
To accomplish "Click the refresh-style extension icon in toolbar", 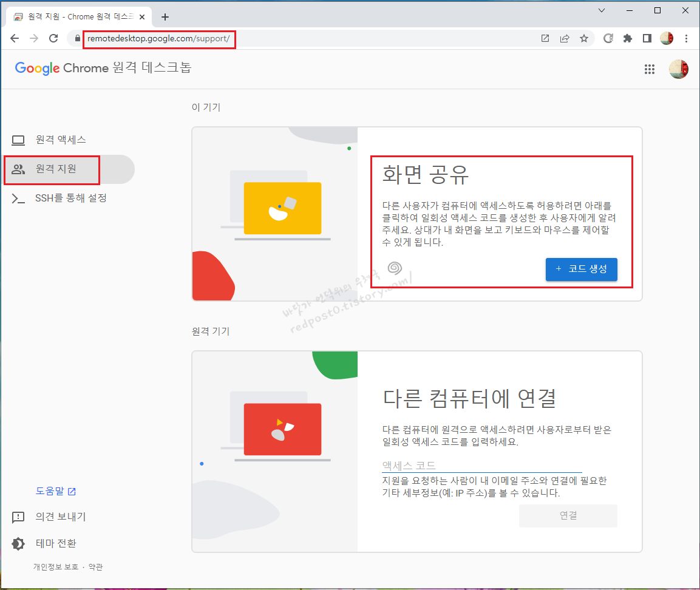I will (608, 38).
